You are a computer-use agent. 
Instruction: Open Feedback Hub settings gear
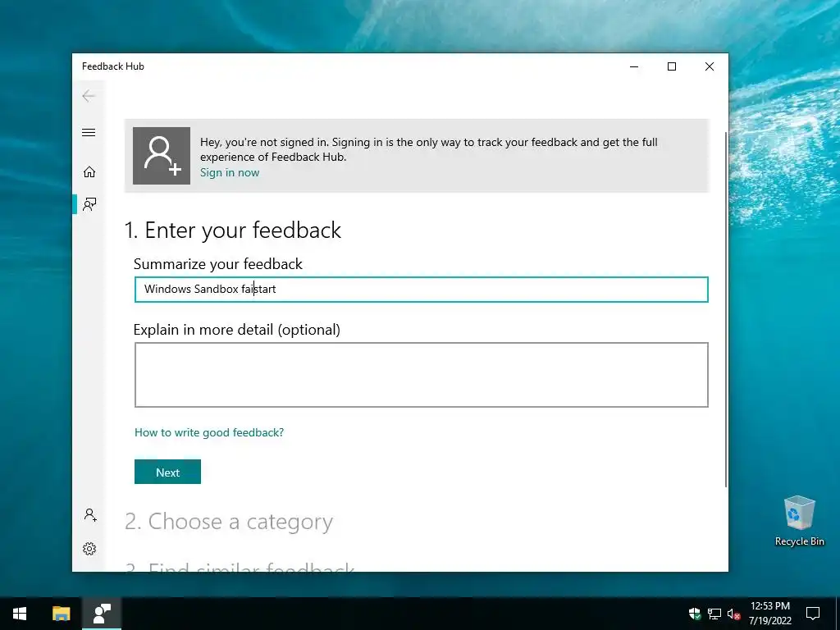89,549
